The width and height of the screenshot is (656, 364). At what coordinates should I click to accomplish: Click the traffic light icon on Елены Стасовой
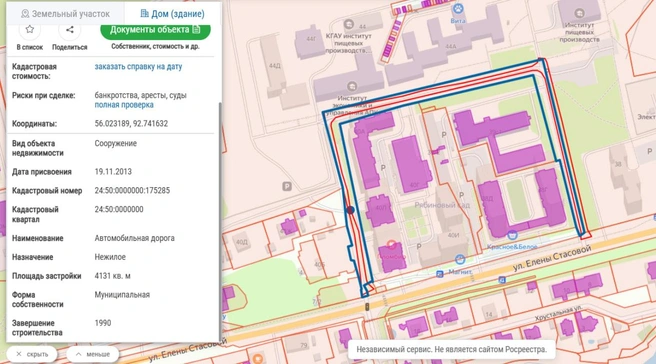click(x=367, y=307)
